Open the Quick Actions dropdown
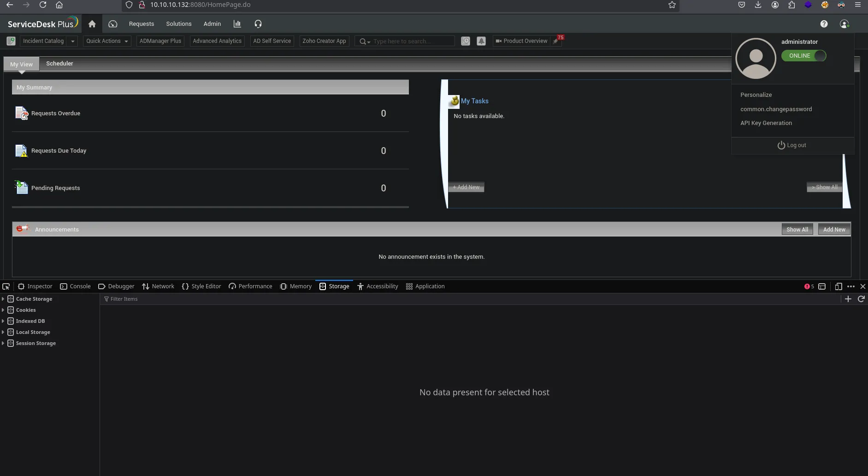 pos(107,41)
